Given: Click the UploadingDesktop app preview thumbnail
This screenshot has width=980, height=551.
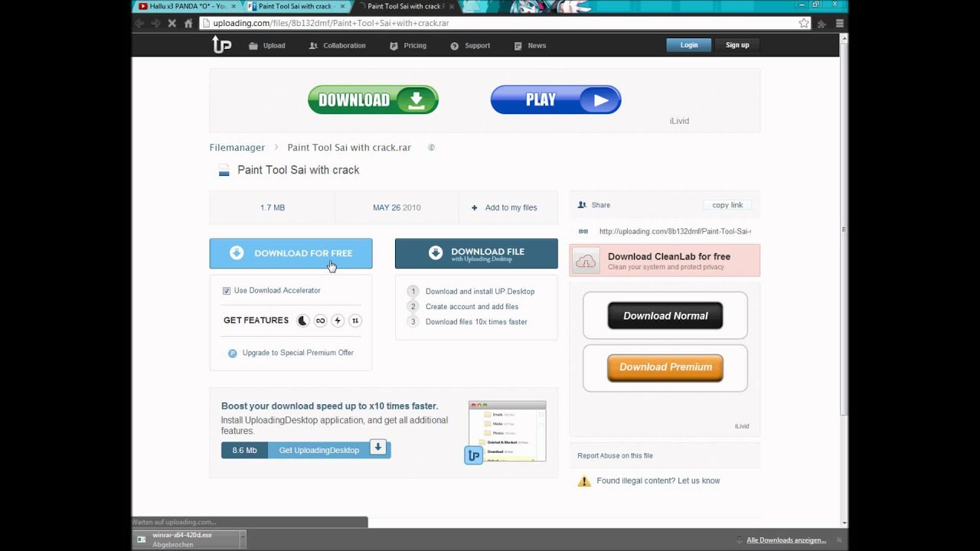Looking at the screenshot, I should (507, 432).
